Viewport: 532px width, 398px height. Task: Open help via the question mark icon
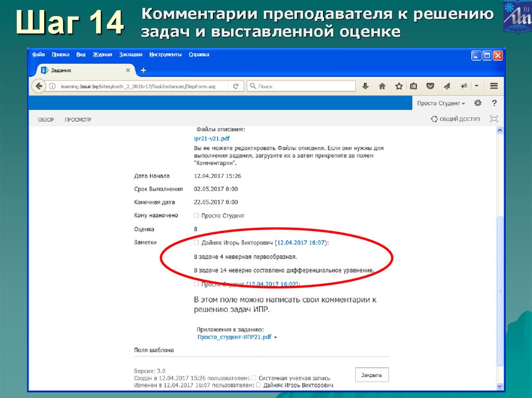click(494, 103)
